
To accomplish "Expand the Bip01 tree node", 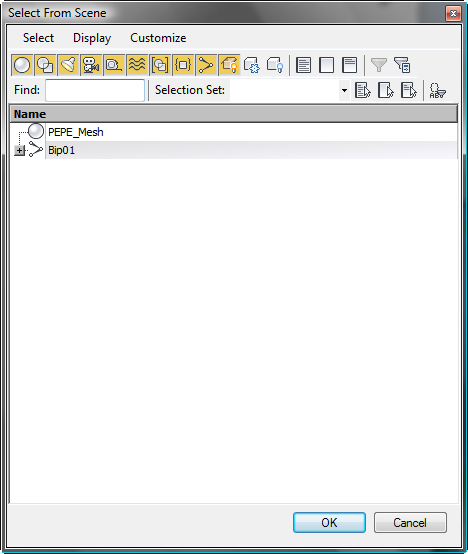I will pyautogui.click(x=19, y=151).
